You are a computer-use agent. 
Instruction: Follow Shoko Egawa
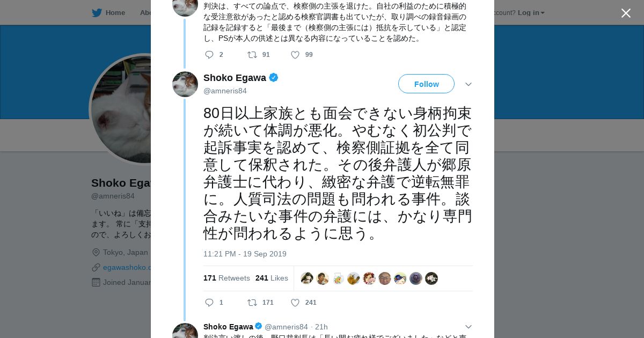[426, 84]
